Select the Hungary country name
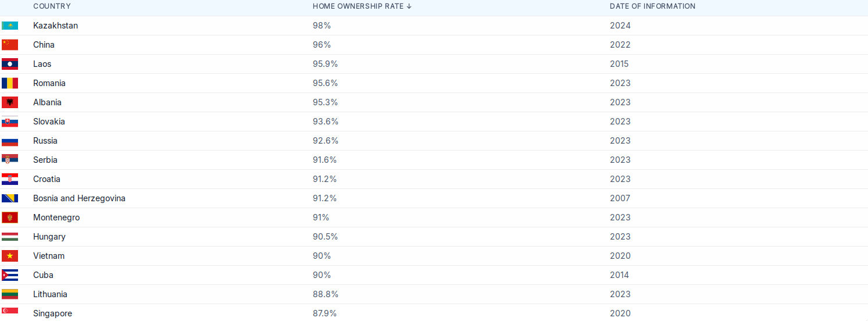 49,237
